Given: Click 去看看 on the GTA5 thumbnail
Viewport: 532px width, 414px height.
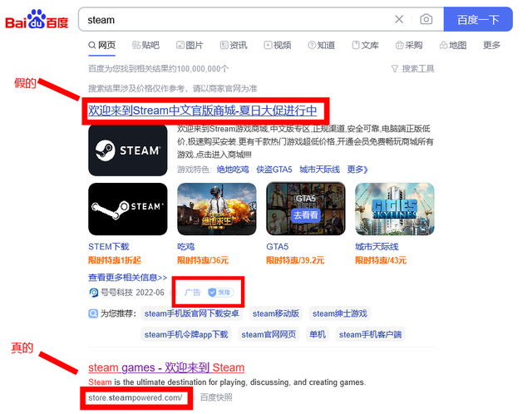Looking at the screenshot, I should pos(306,215).
